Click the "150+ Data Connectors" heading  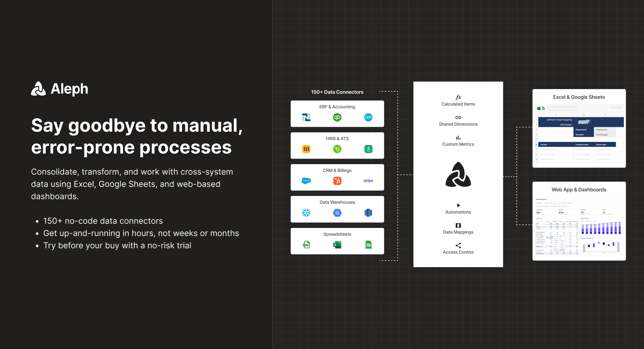pos(337,92)
